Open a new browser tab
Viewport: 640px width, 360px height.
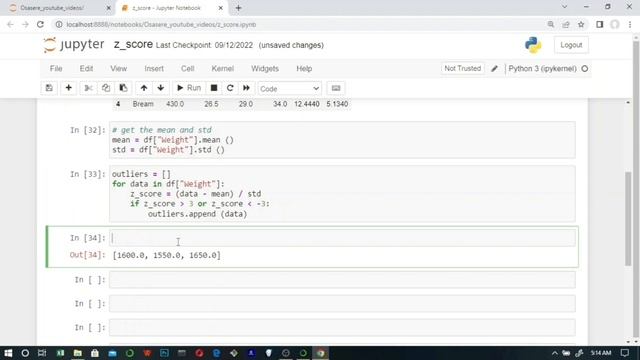pyautogui.click(x=238, y=8)
